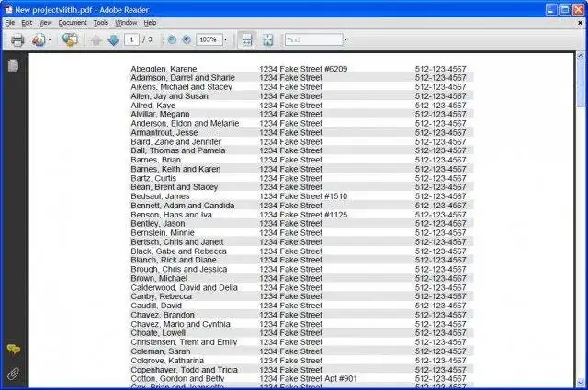588x390 pixels.
Task: Minimize the Adobe Reader window
Action: 551,9
